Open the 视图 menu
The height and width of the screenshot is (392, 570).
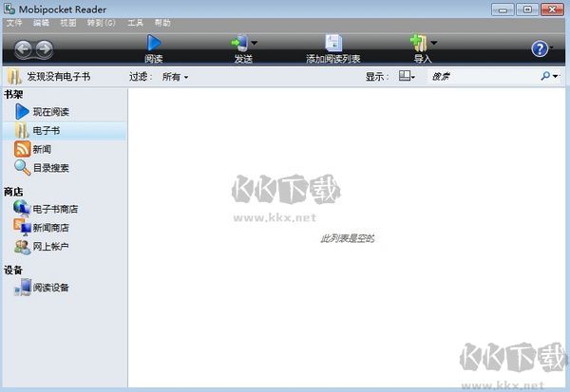click(68, 23)
